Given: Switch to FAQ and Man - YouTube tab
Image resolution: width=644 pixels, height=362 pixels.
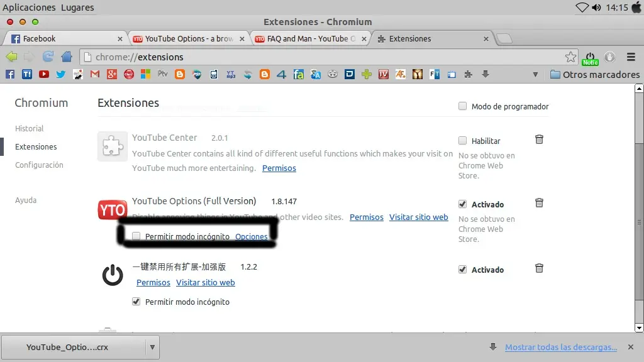Looking at the screenshot, I should pos(310,38).
